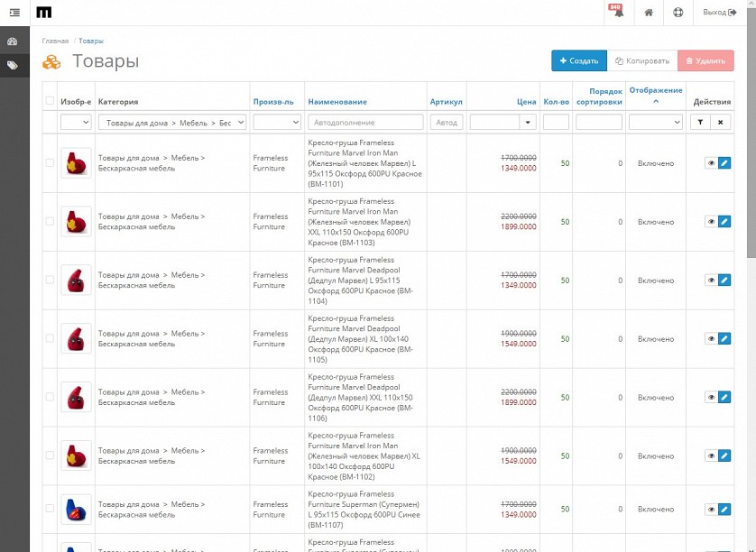Click the price filter input field
Screen dimensions: 756x552
(494, 123)
